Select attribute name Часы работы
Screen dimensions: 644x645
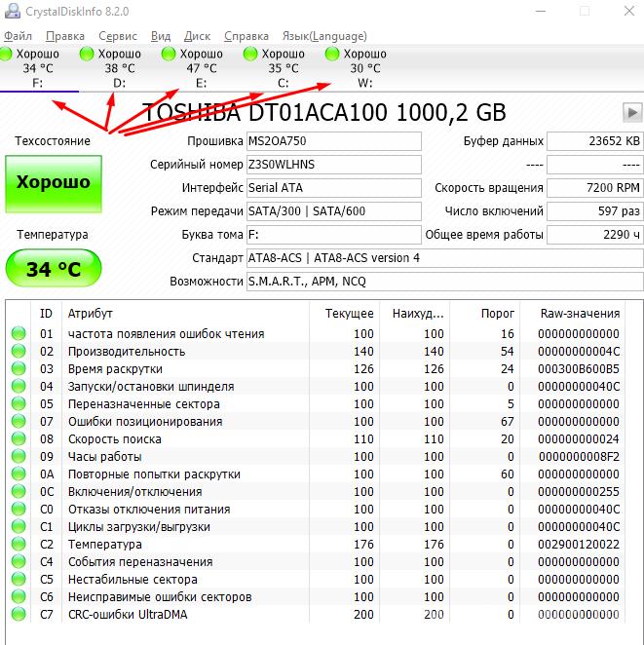[x=105, y=457]
